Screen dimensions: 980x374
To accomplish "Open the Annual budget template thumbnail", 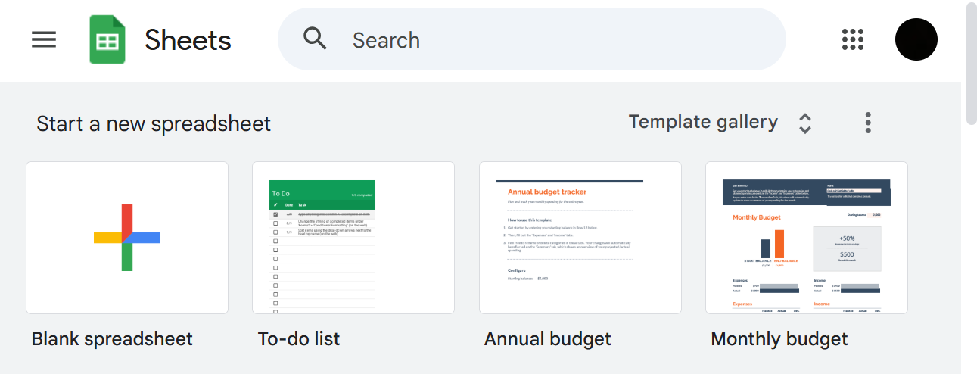I will (580, 238).
